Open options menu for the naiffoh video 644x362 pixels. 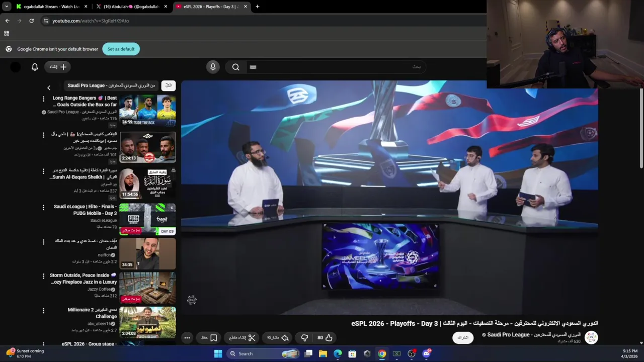coord(43,242)
